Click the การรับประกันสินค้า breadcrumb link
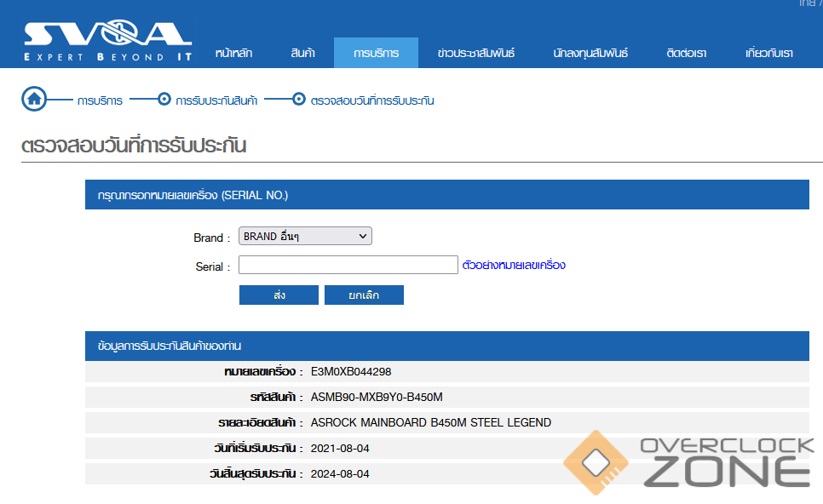823x504 pixels. pyautogui.click(x=216, y=100)
